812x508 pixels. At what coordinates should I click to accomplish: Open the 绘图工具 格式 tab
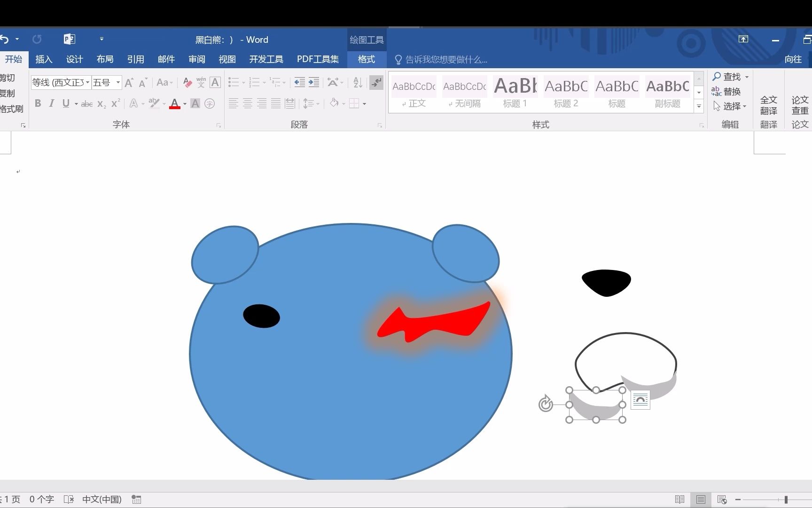(x=366, y=59)
